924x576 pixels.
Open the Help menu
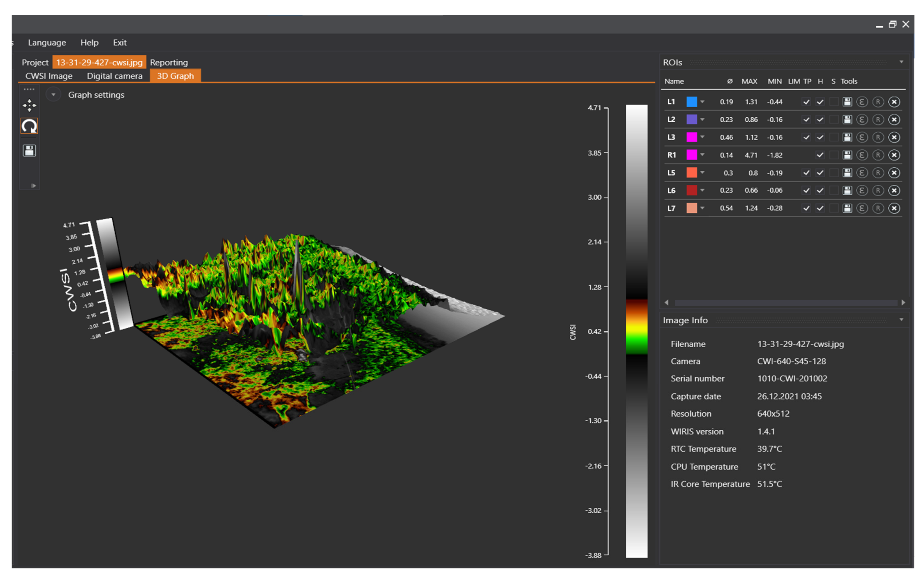point(90,43)
